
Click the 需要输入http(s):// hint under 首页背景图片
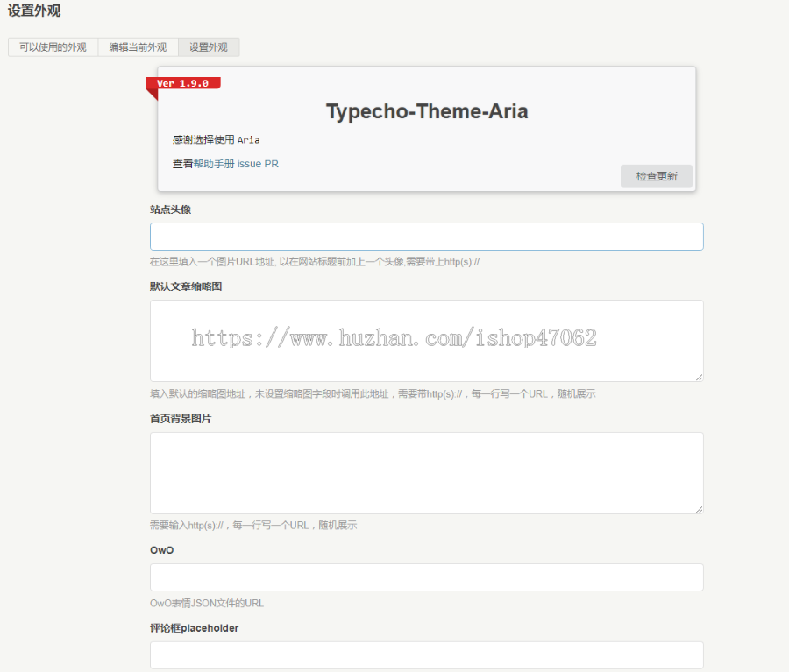click(253, 525)
